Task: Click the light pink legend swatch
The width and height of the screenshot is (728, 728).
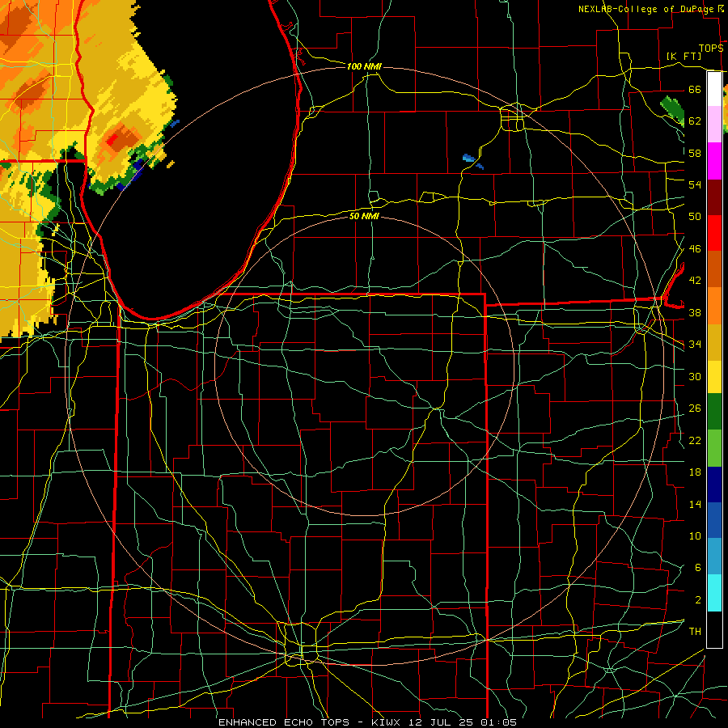Action: click(714, 125)
